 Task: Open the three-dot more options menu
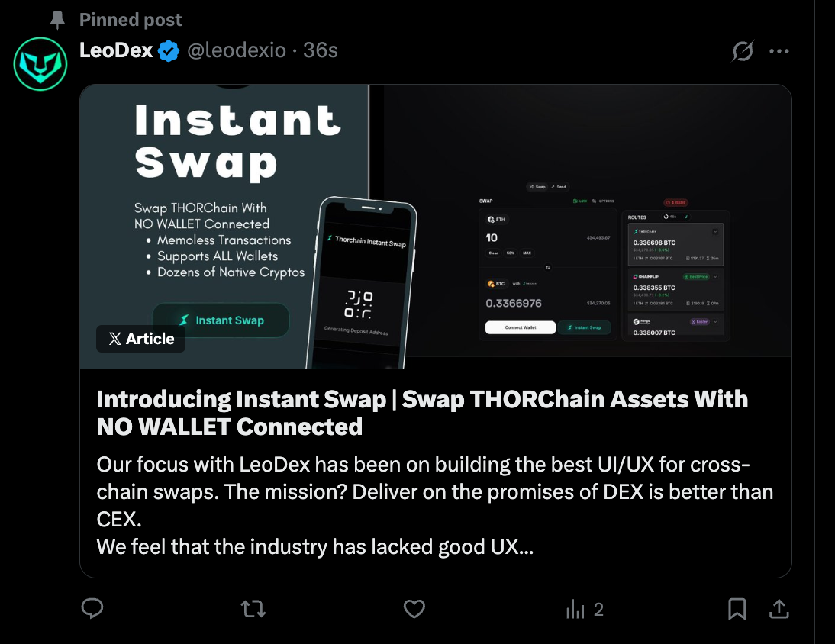click(779, 50)
